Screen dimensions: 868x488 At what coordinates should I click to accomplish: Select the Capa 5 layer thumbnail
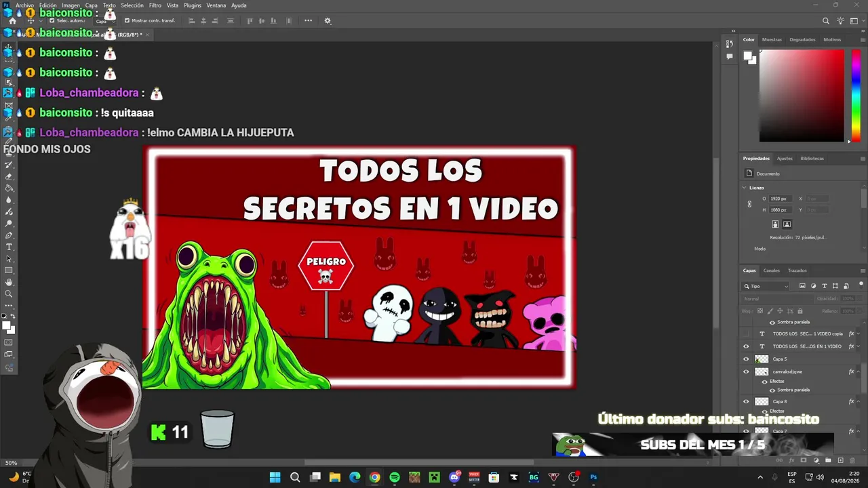pyautogui.click(x=762, y=359)
